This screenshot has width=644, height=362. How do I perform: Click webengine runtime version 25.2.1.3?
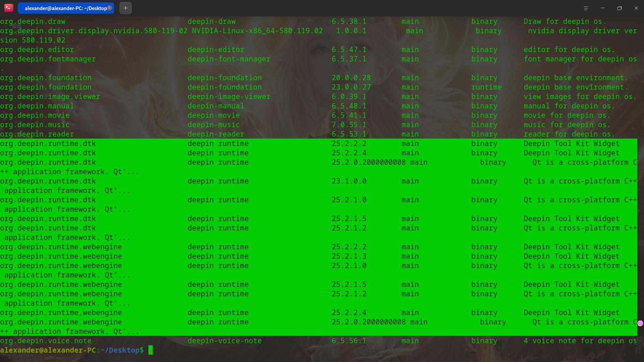pyautogui.click(x=349, y=256)
